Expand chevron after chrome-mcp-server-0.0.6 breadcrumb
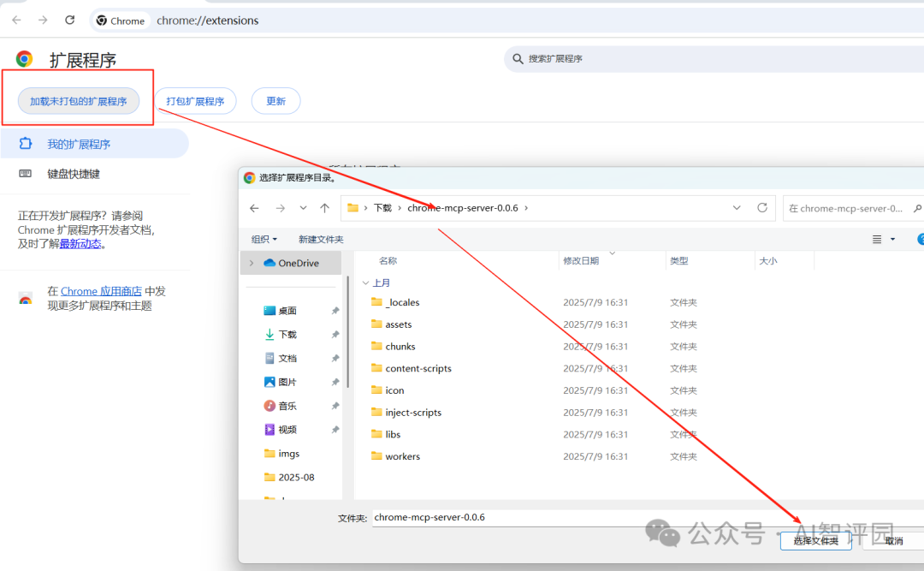This screenshot has height=571, width=924. click(526, 208)
